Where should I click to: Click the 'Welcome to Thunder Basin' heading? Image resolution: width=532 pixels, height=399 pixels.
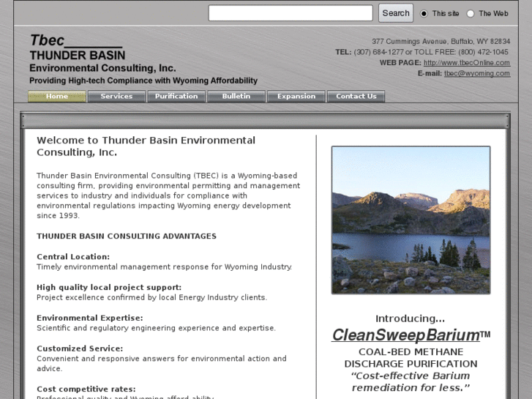146,146
